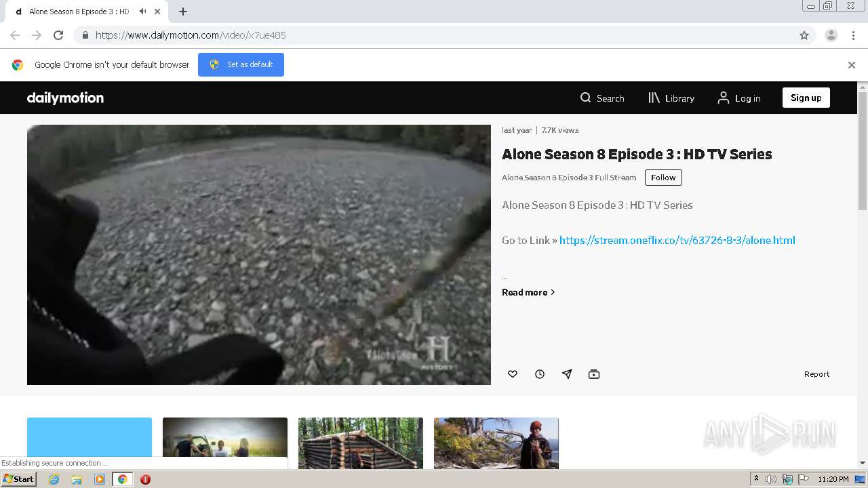
Task: Open Chrome profile avatar
Action: coord(831,35)
